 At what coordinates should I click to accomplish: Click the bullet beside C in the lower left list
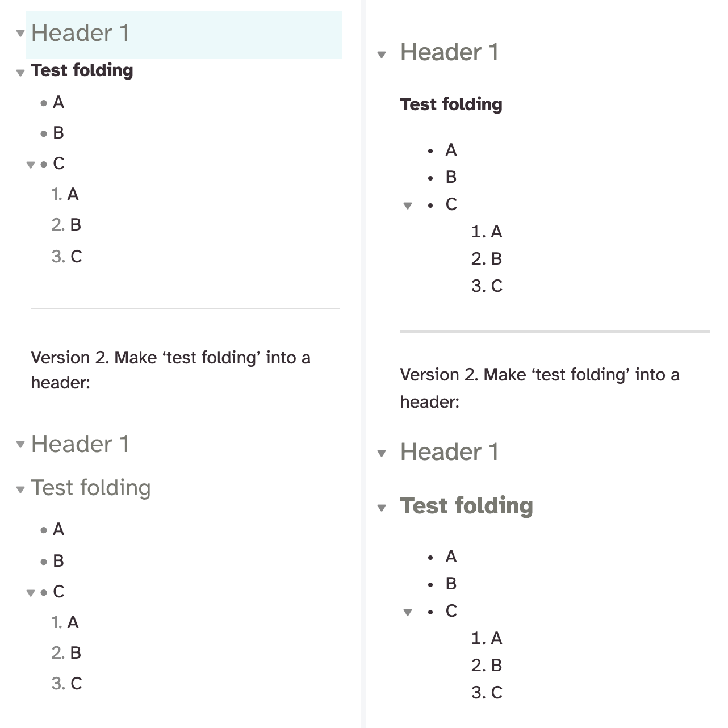44,592
